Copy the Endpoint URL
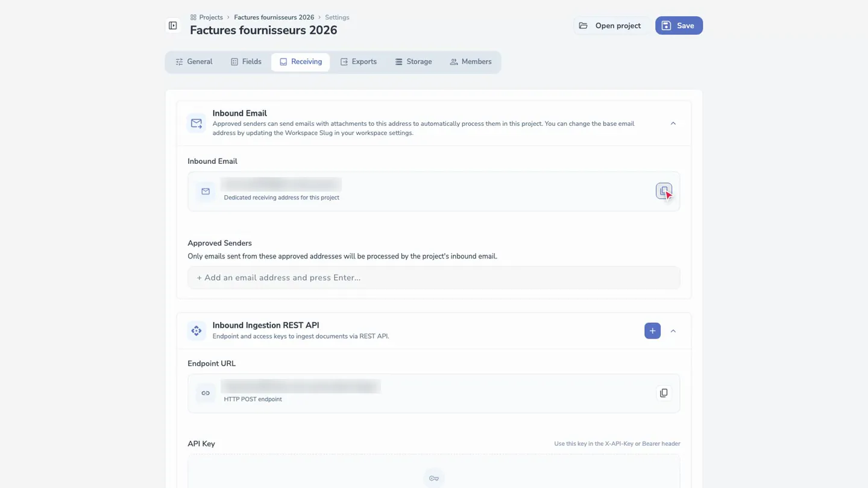 [x=664, y=393]
